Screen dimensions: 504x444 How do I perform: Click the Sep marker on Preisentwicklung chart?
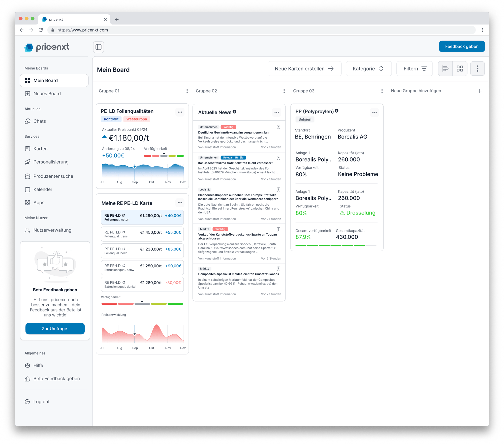(135, 334)
